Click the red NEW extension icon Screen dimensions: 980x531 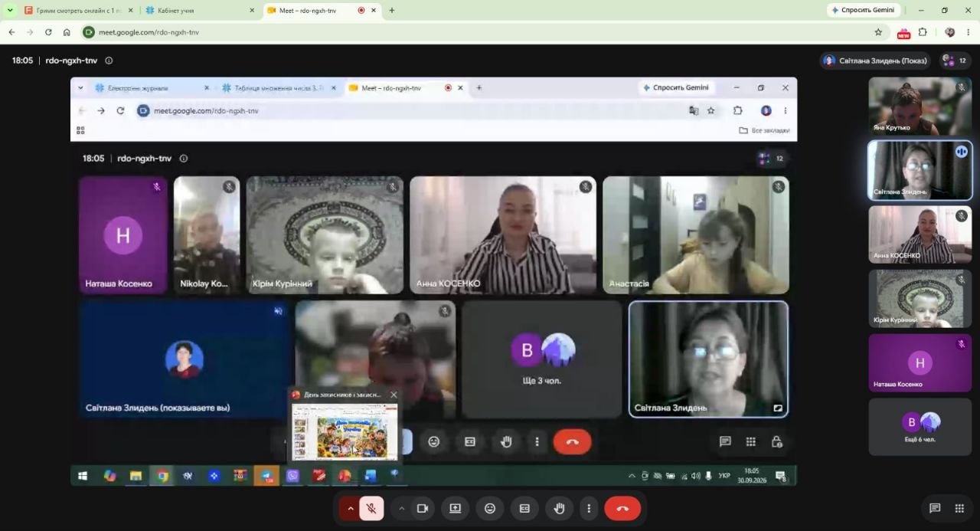click(903, 33)
